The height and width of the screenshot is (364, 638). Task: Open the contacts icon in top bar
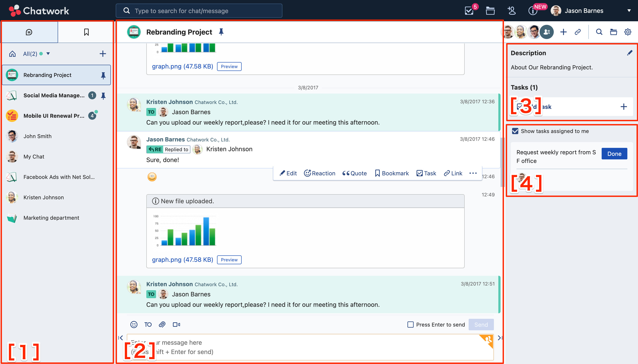click(x=511, y=10)
